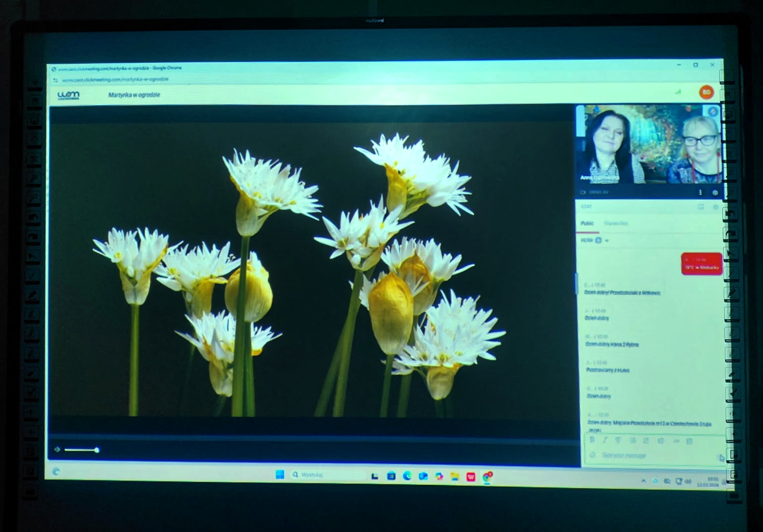
Task: Apply strikethrough formatting in chat toolbar
Action: 618,440
